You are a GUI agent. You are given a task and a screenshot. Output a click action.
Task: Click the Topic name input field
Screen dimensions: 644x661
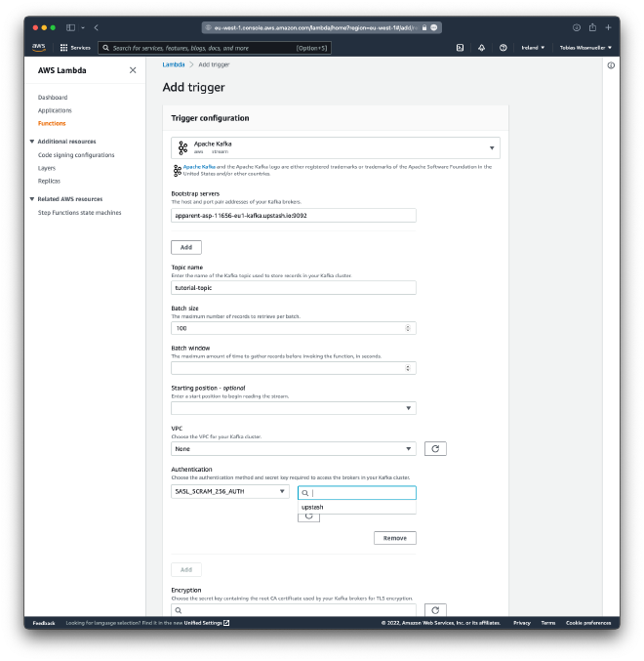[293, 288]
